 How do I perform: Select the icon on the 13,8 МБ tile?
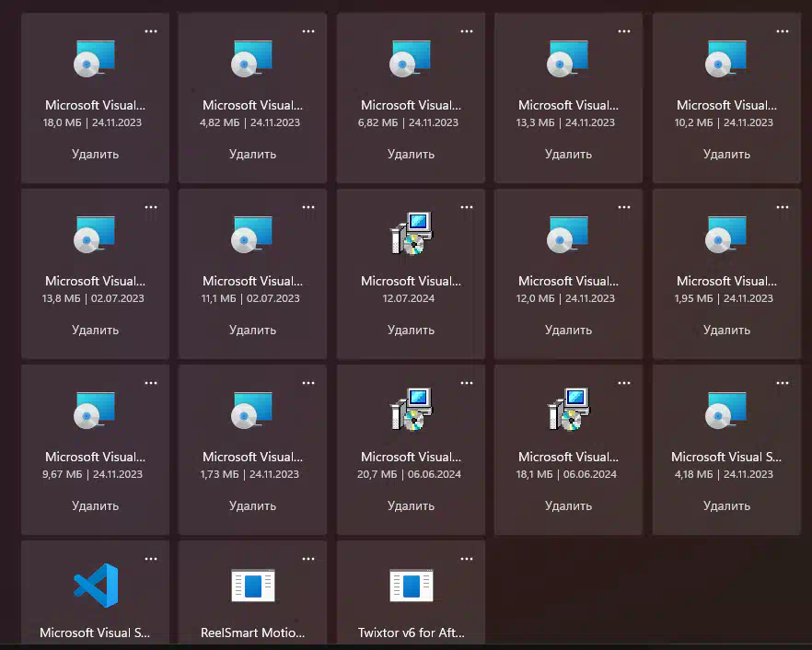click(x=95, y=235)
